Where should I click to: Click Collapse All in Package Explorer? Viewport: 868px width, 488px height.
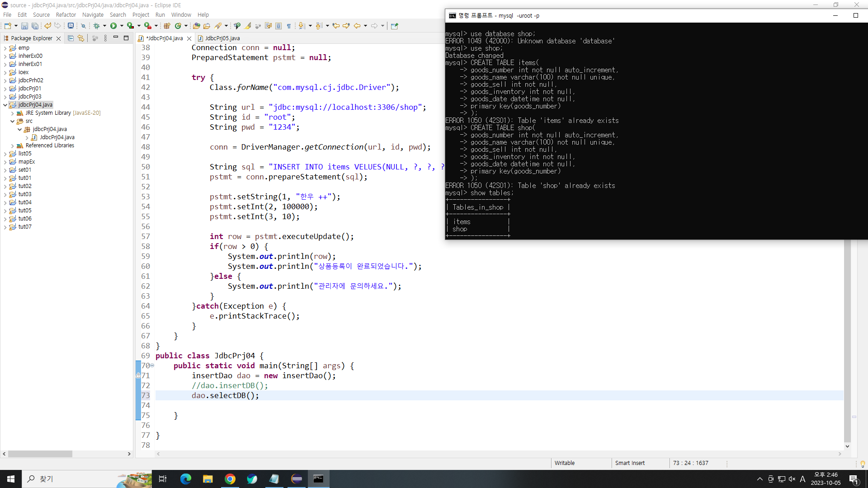click(x=71, y=38)
